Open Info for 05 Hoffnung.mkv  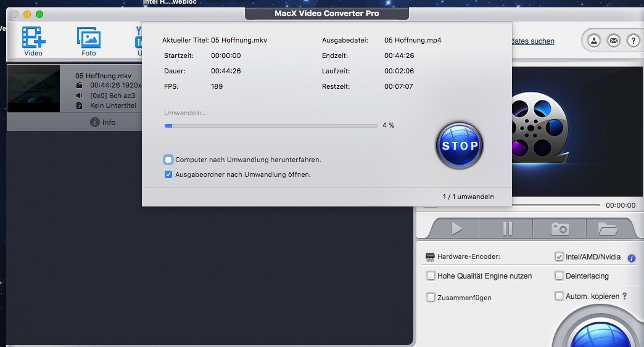102,122
